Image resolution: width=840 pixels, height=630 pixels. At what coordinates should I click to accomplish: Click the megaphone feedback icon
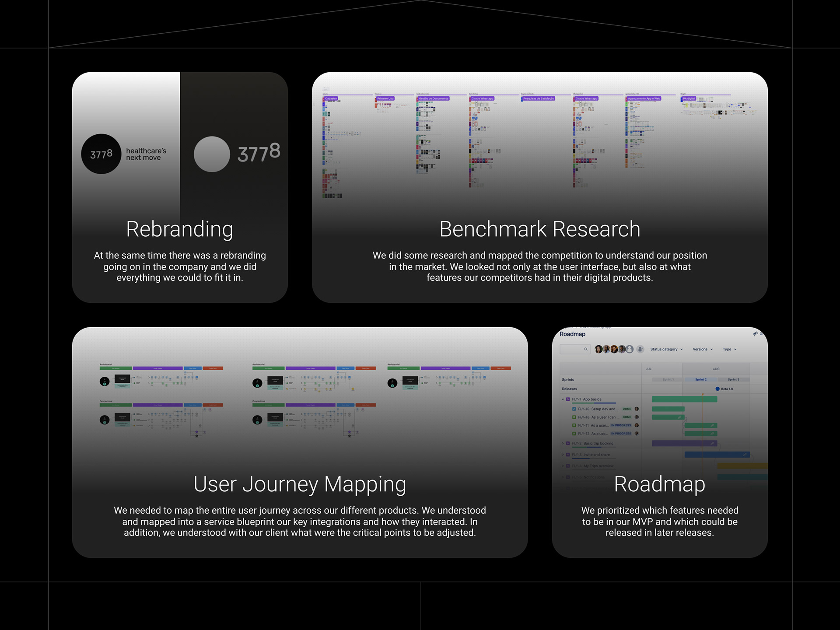pyautogui.click(x=755, y=334)
